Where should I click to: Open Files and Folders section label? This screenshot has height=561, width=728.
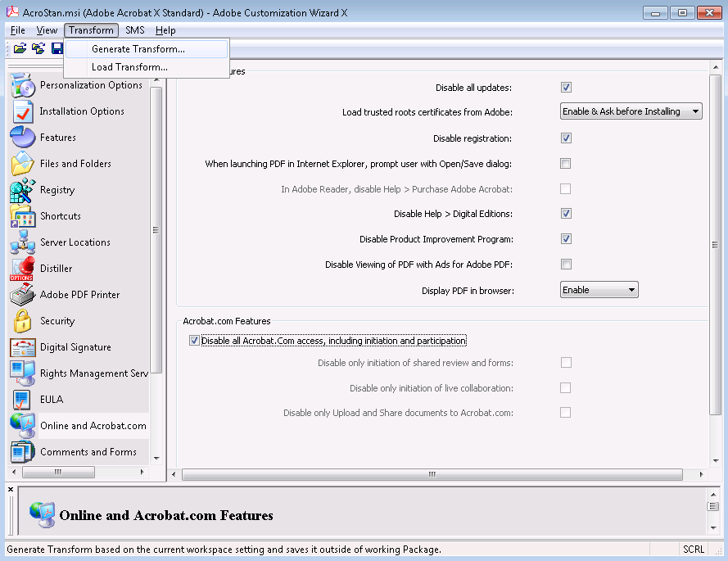(x=75, y=164)
